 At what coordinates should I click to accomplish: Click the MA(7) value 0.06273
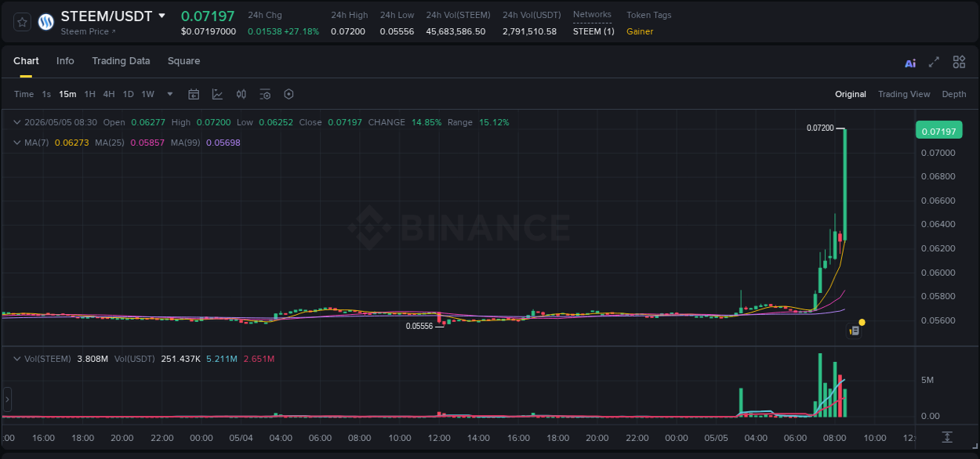click(71, 143)
